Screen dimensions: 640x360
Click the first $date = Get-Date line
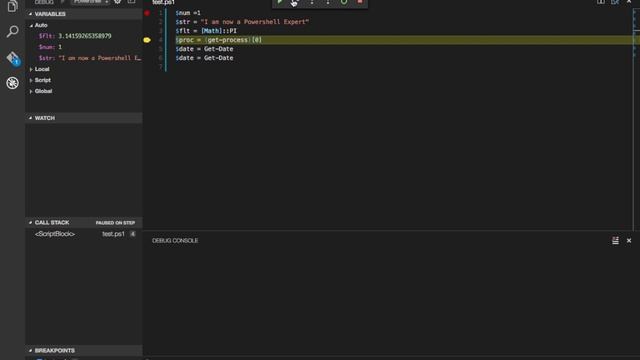coord(204,49)
